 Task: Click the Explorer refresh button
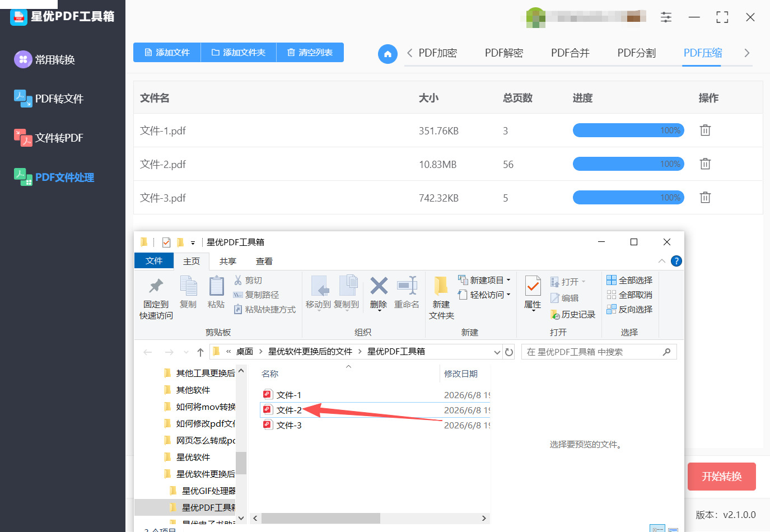coord(509,352)
